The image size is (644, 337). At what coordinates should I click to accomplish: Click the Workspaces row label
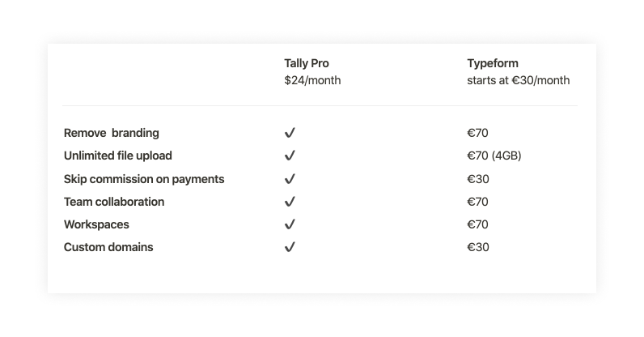point(96,224)
